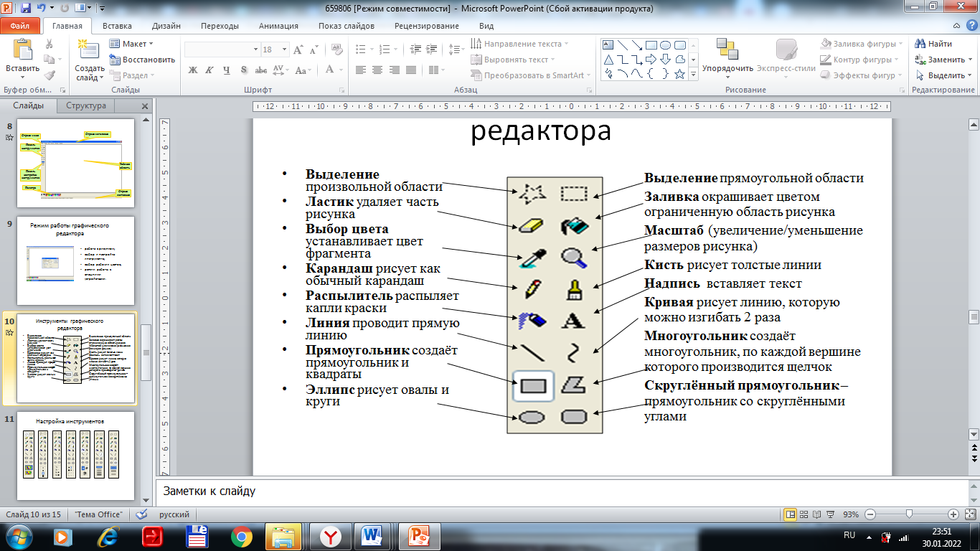Screen dimensions: 980x551
Task: Click the Format Painter brush icon
Action: [50, 75]
